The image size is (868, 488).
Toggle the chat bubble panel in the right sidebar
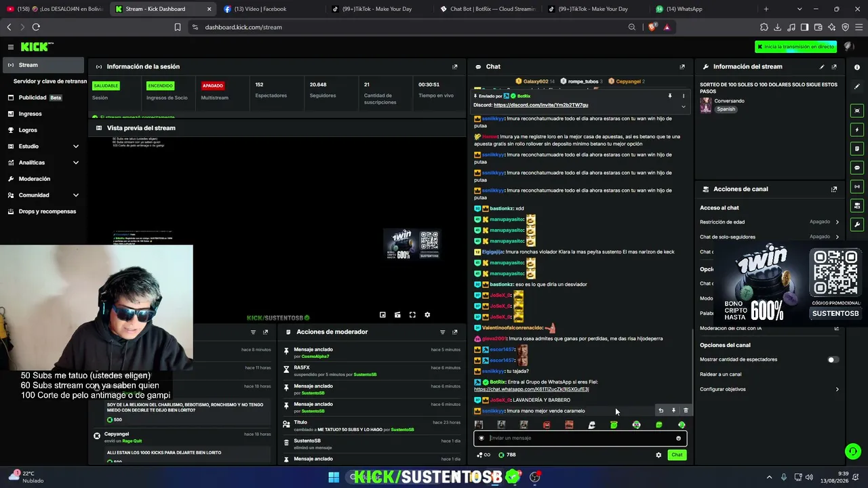point(857,167)
